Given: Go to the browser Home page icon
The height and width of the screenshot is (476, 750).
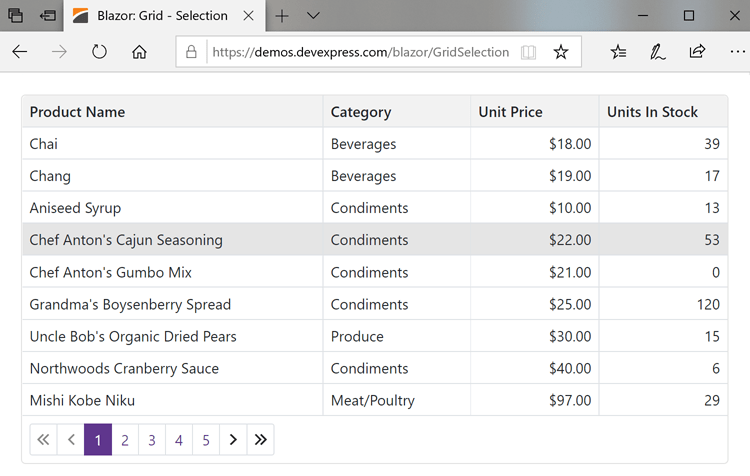Looking at the screenshot, I should point(139,52).
